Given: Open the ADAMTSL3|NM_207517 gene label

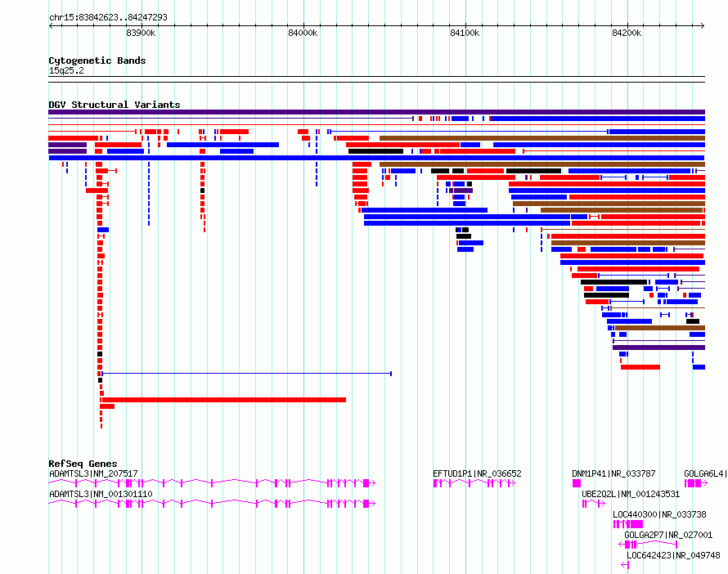Looking at the screenshot, I should coord(93,473).
